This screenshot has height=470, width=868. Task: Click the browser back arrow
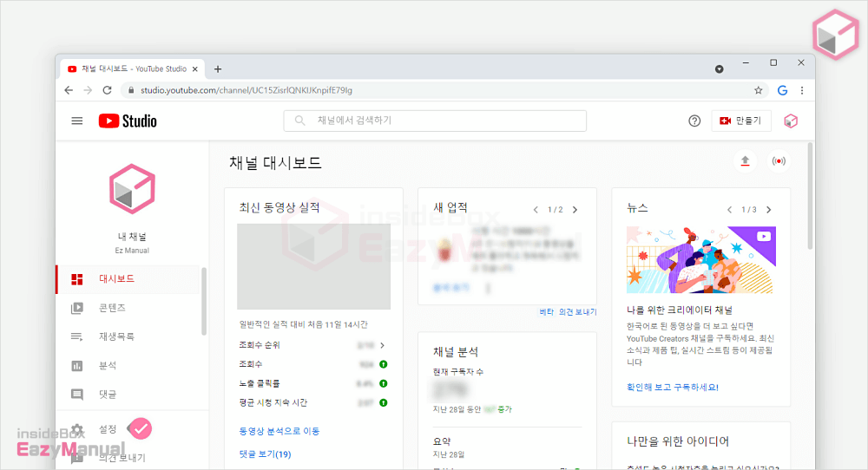click(x=69, y=90)
